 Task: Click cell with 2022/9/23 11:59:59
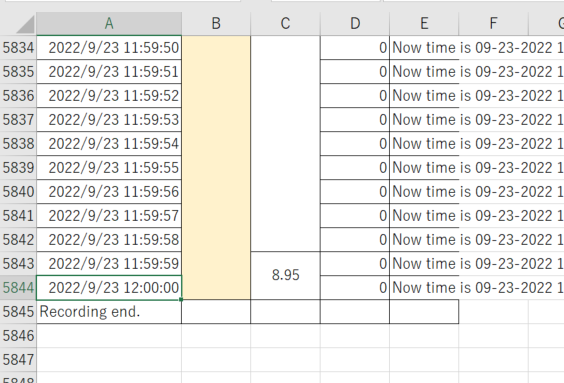[x=109, y=264]
